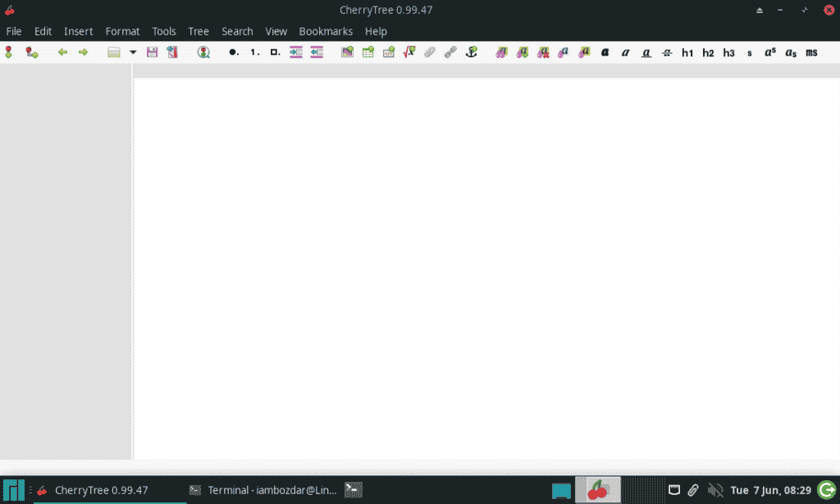Insert a new node with the toolbar icon
The image size is (840, 504).
tap(8, 52)
